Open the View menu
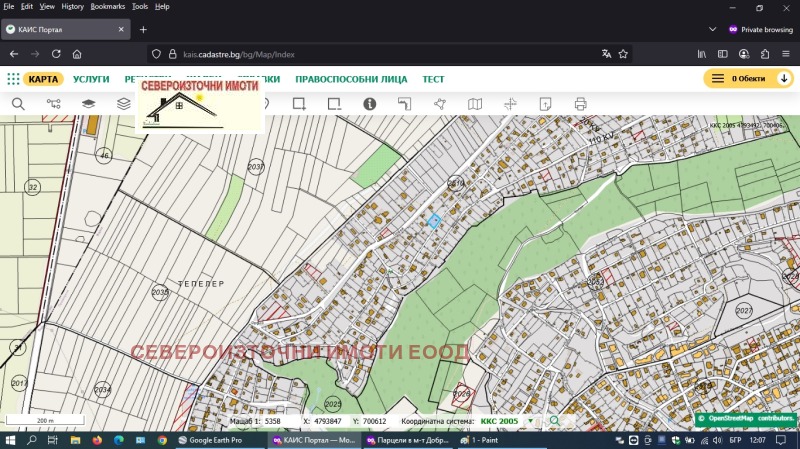Image resolution: width=800 pixels, height=449 pixels. 47,7
